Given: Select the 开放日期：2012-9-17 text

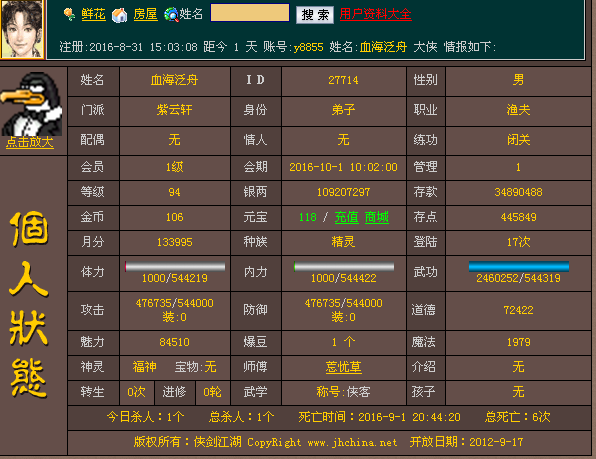Looking at the screenshot, I should [x=466, y=442].
